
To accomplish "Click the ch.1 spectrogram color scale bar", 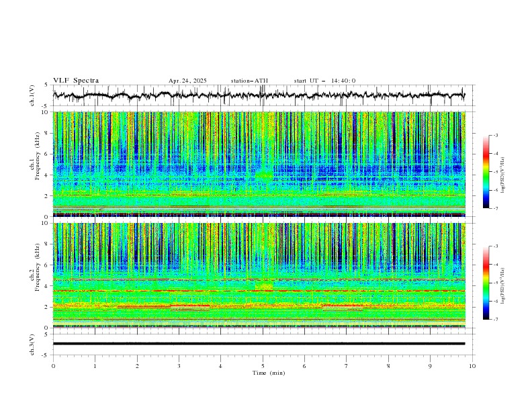I will tap(486, 172).
